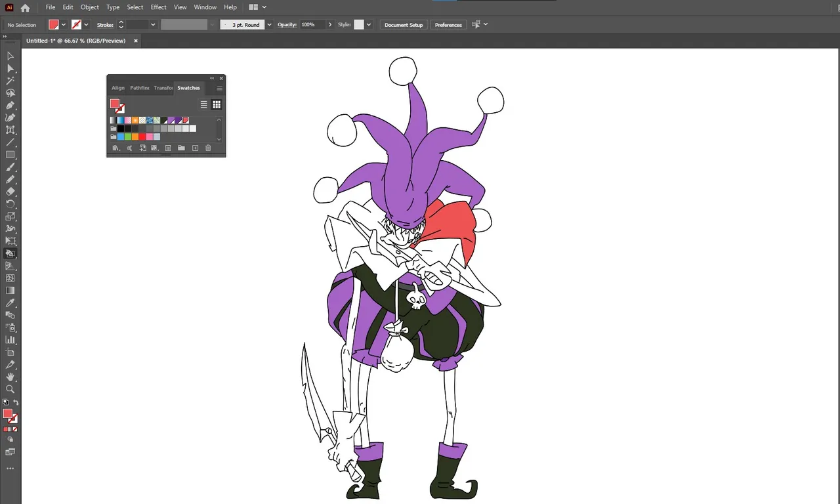Select the Line Segment tool

click(10, 142)
